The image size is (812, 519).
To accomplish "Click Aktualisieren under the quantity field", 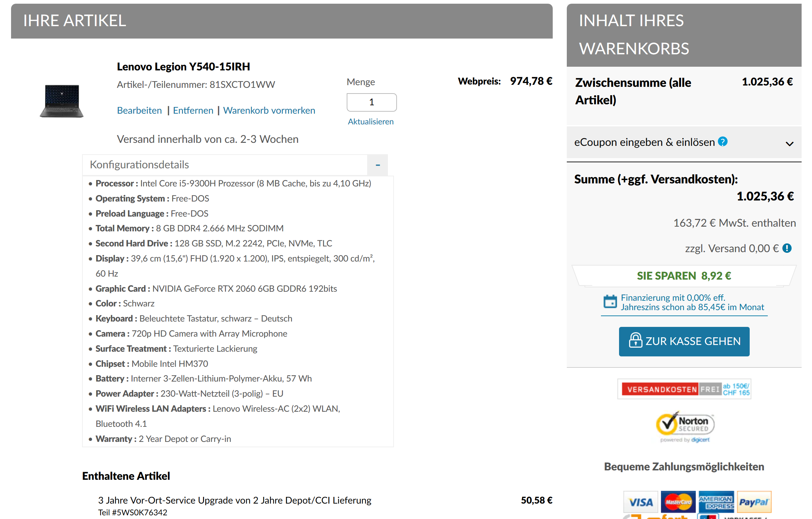I will (370, 121).
